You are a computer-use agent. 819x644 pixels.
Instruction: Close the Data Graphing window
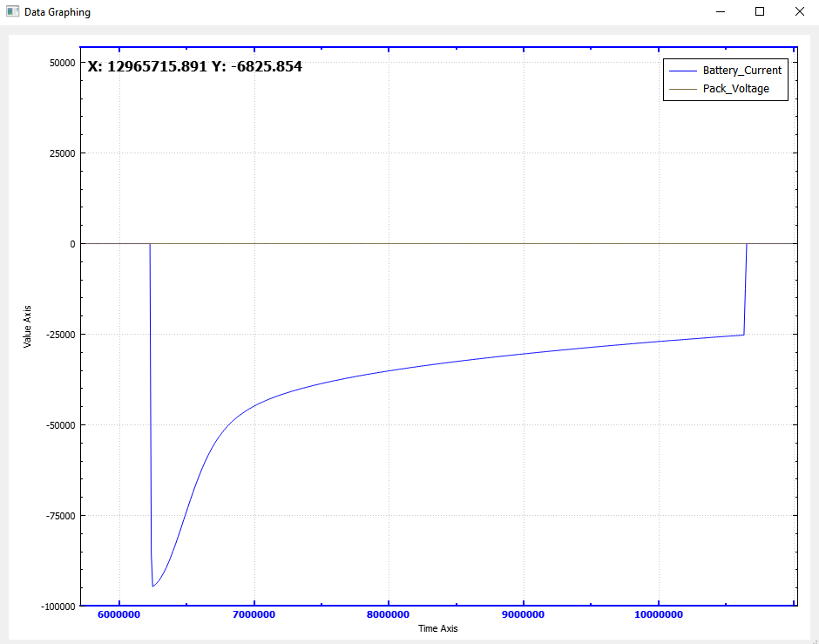click(800, 12)
